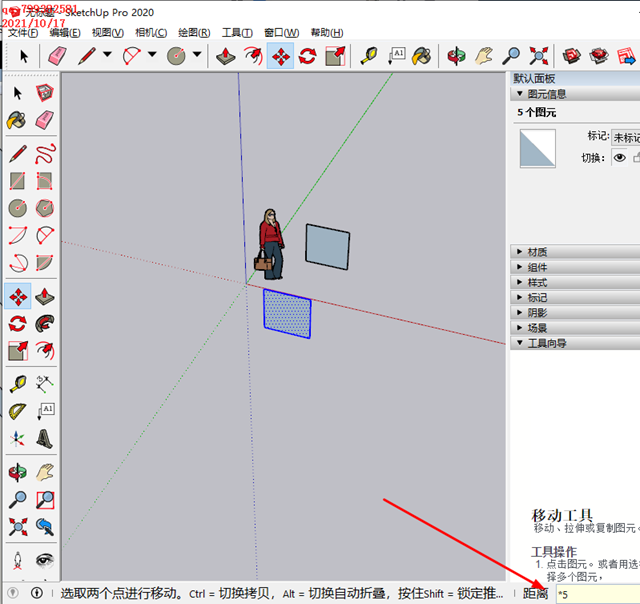Click the 默认面板 tray title
Viewport: 640px width, 604px height.
pyautogui.click(x=534, y=78)
